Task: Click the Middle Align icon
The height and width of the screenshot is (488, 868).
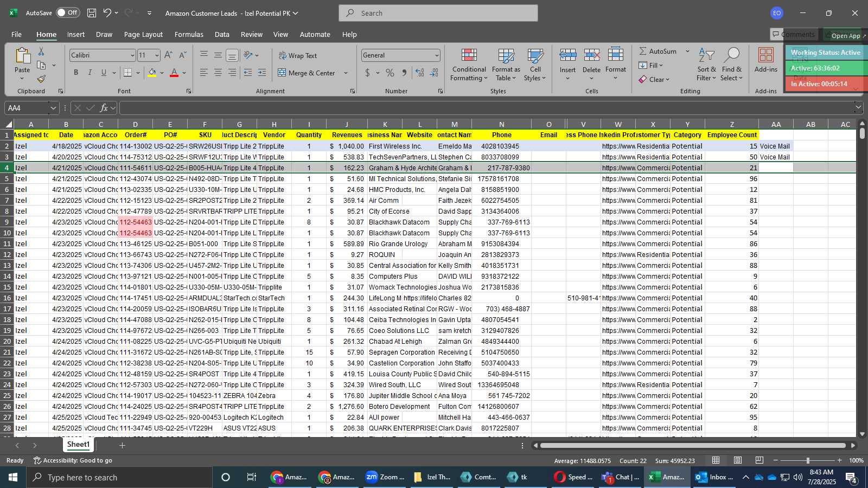Action: coord(218,55)
